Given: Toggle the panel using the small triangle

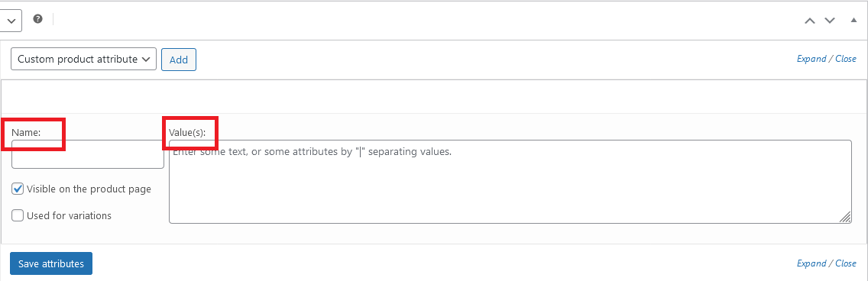Looking at the screenshot, I should point(853,21).
